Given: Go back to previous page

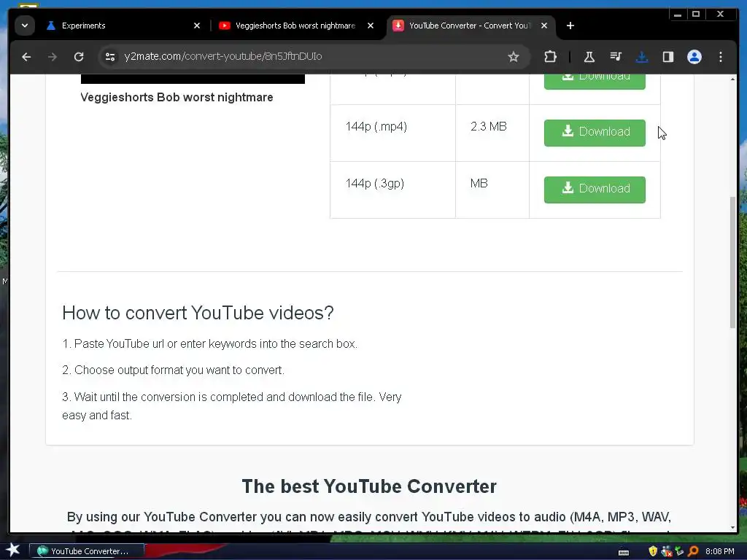Looking at the screenshot, I should pos(27,57).
